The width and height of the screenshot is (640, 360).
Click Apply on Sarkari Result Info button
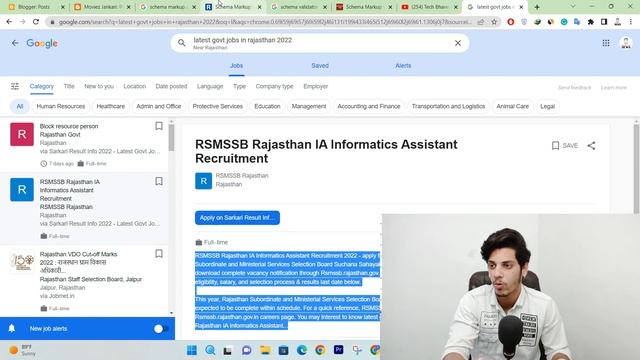pos(237,218)
